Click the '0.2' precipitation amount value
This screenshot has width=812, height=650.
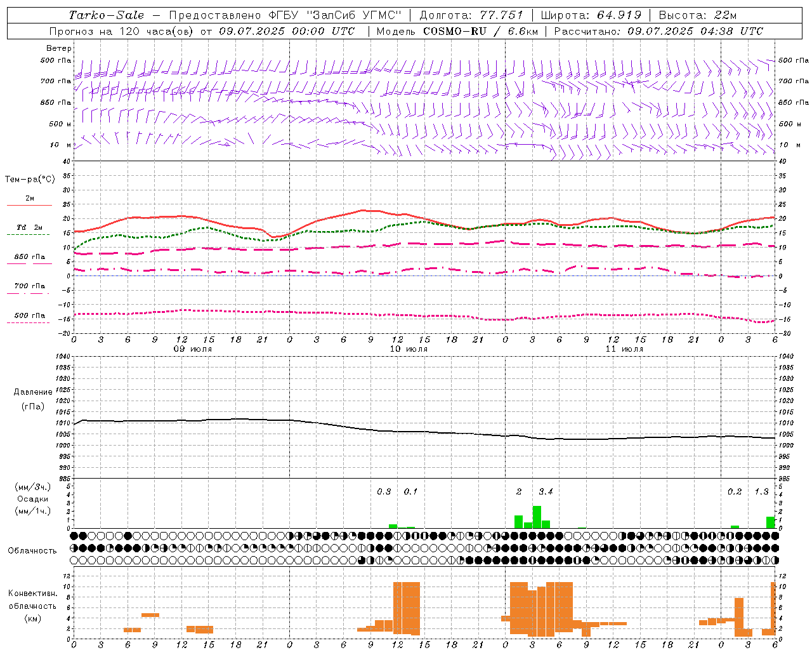(735, 492)
